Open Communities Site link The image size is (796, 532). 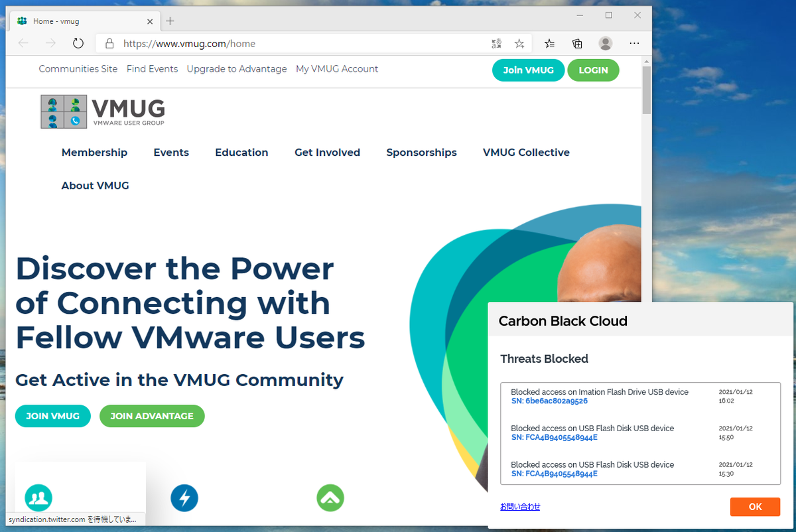pyautogui.click(x=78, y=69)
